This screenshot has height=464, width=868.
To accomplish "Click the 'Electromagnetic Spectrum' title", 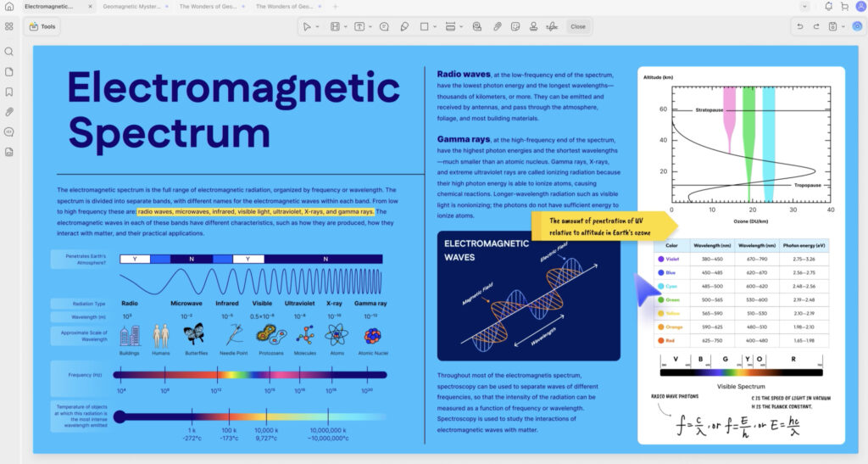I will pyautogui.click(x=233, y=109).
